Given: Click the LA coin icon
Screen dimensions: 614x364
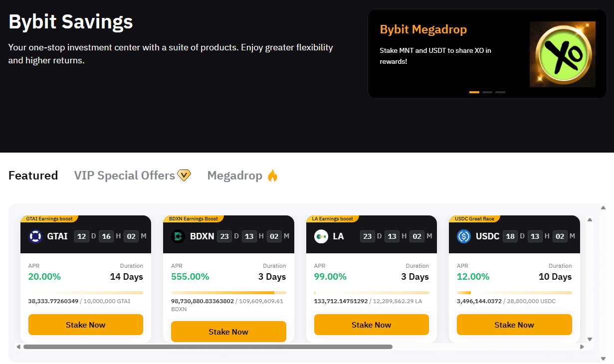Looking at the screenshot, I should (x=320, y=236).
